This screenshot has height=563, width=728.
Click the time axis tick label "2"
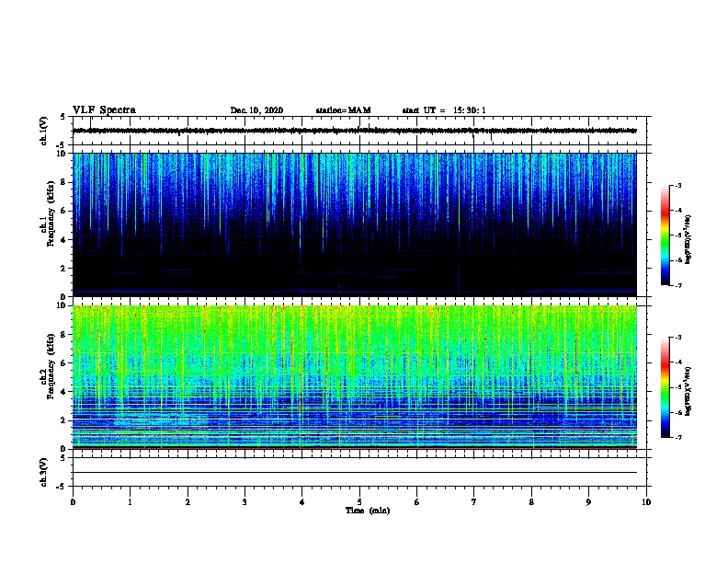coord(188,502)
